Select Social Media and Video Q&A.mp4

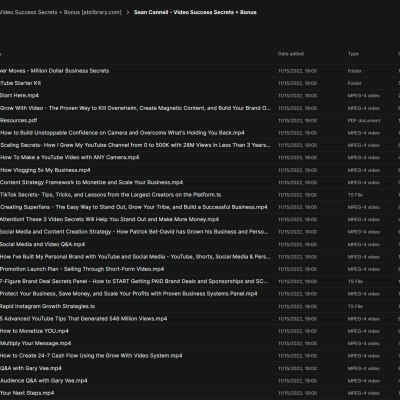tap(42, 244)
